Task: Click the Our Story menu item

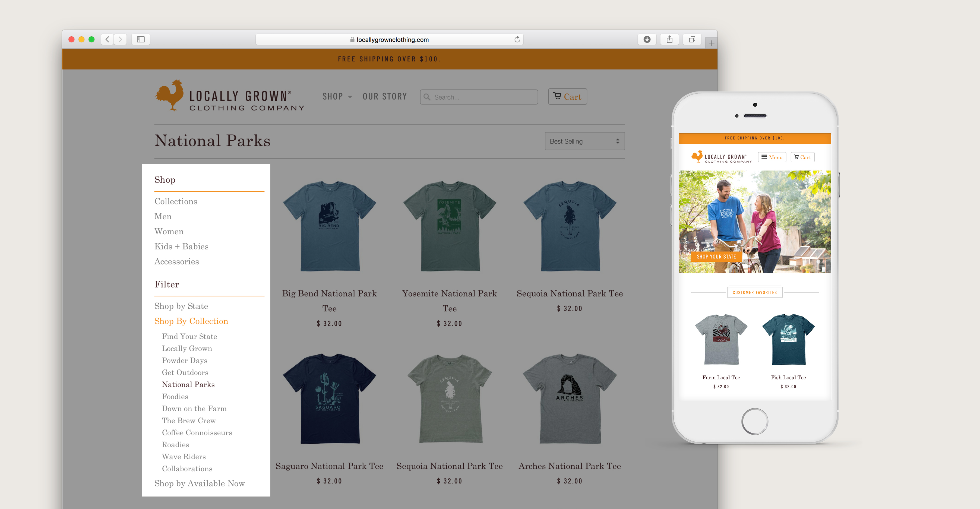Action: pos(385,96)
